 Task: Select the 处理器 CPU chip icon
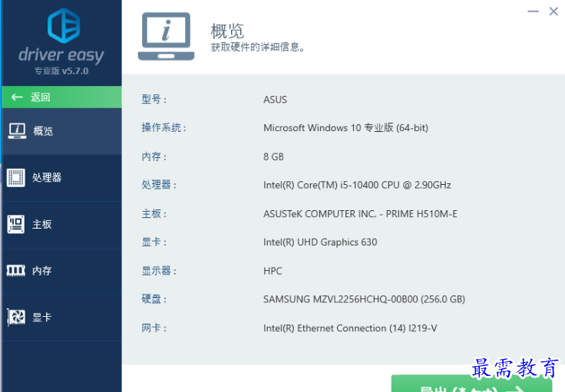click(x=16, y=177)
